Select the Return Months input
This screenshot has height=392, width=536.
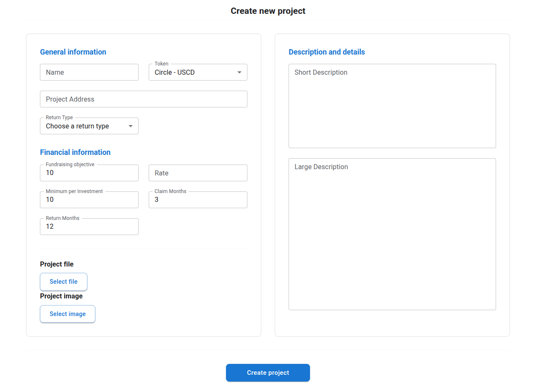point(89,227)
